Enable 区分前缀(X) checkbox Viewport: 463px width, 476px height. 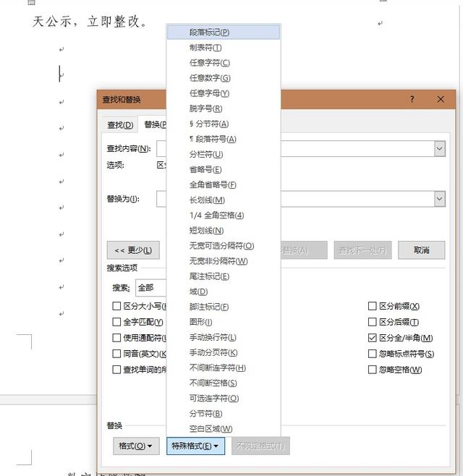(x=373, y=306)
